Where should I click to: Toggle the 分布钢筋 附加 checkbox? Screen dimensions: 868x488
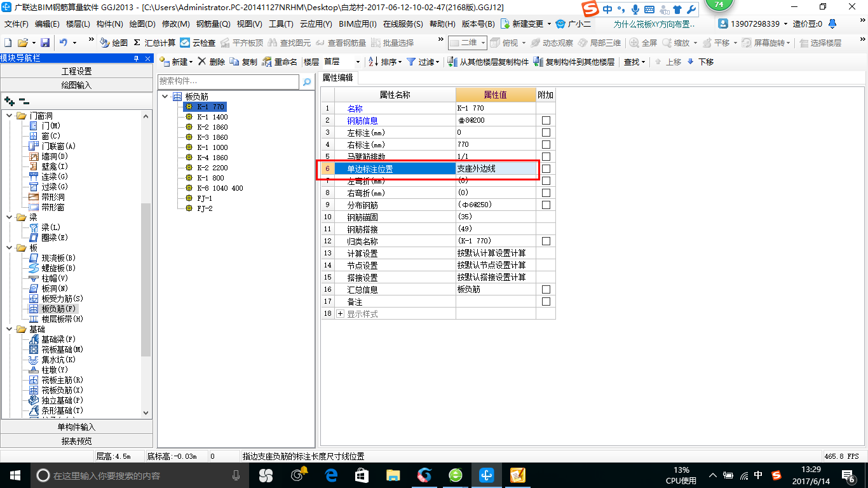546,205
